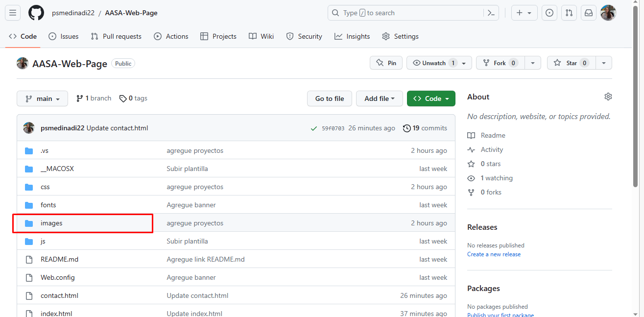Click the verified commit checkmark icon
This screenshot has height=317, width=644.
tap(314, 128)
